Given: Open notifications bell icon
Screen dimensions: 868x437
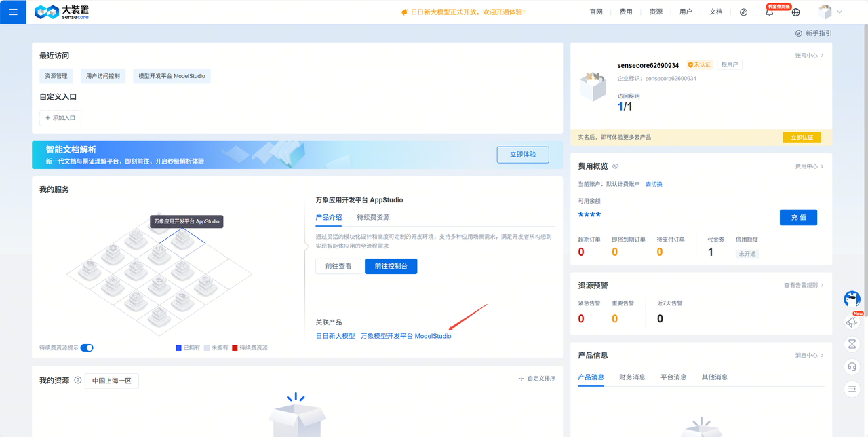Looking at the screenshot, I should [769, 12].
